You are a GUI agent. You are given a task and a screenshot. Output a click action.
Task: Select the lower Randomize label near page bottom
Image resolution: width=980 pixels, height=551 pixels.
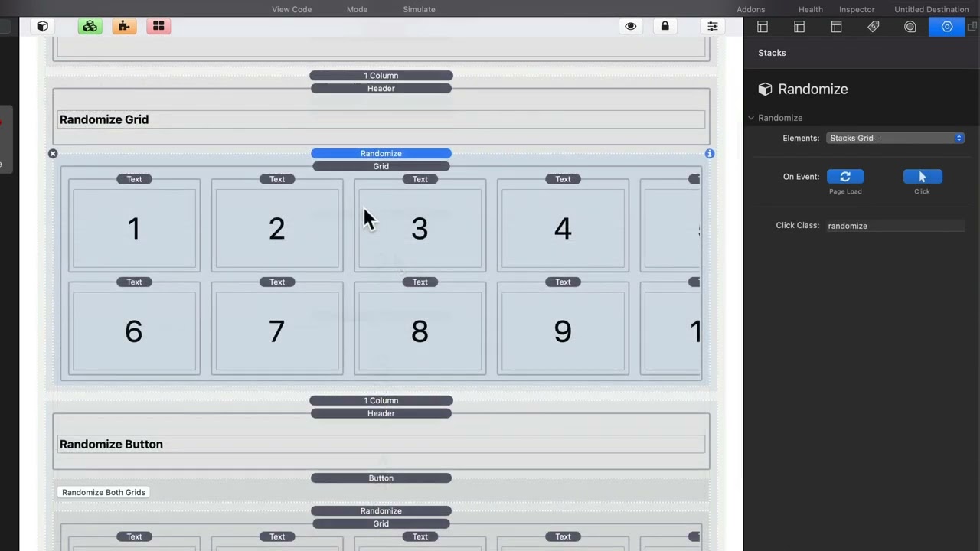(381, 510)
